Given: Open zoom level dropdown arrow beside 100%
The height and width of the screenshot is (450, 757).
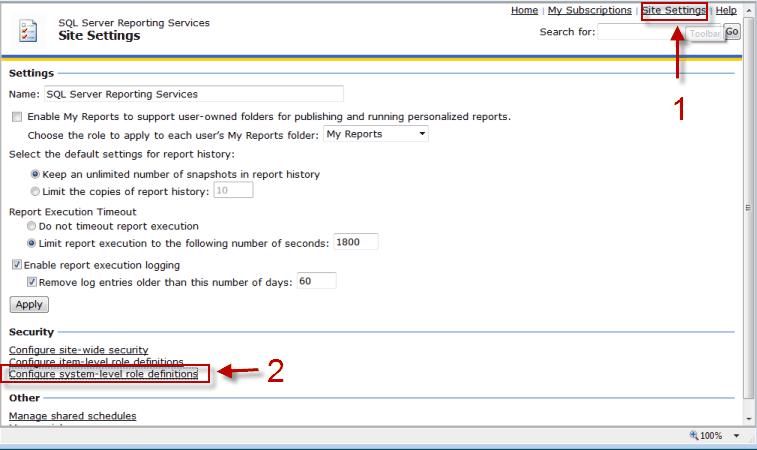Looking at the screenshot, I should pos(737,436).
